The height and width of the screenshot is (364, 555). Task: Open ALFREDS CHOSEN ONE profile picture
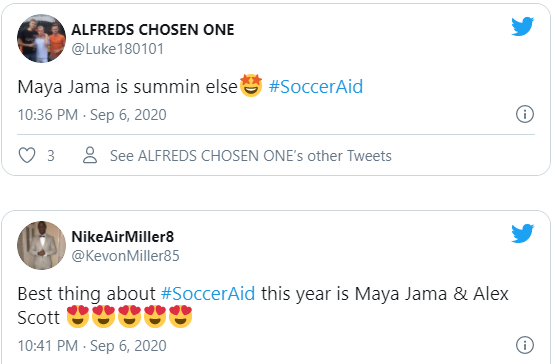[41, 39]
